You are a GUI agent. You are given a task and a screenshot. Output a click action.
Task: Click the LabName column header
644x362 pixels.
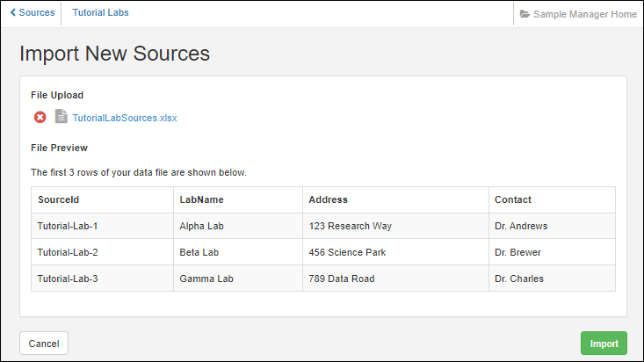(200, 199)
